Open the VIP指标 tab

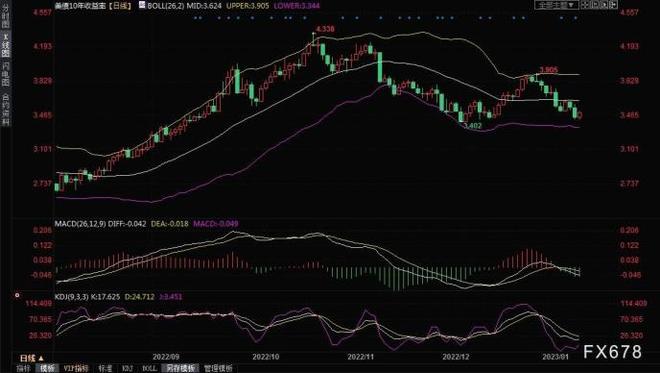pos(76,368)
